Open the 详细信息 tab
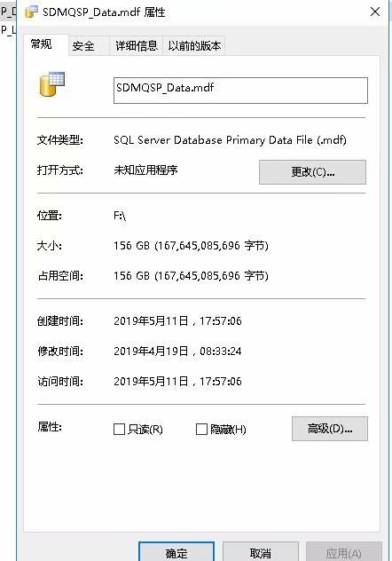The width and height of the screenshot is (392, 561). [137, 46]
